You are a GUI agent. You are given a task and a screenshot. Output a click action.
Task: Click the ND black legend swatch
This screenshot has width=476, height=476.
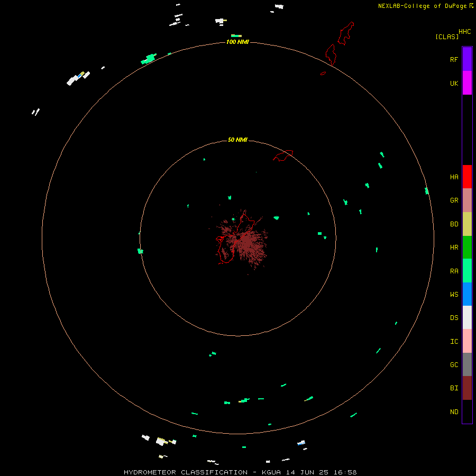point(467,411)
